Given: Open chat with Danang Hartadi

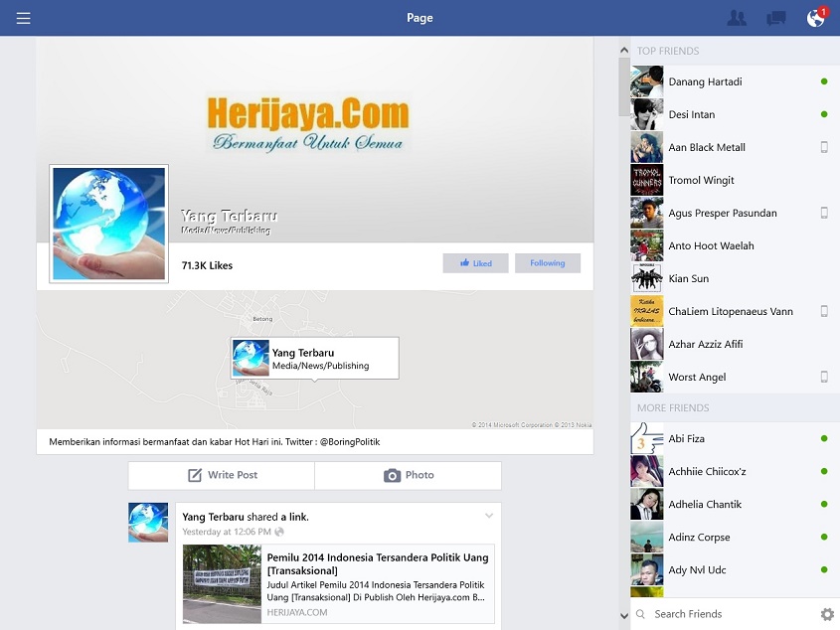Looking at the screenshot, I should pyautogui.click(x=705, y=81).
